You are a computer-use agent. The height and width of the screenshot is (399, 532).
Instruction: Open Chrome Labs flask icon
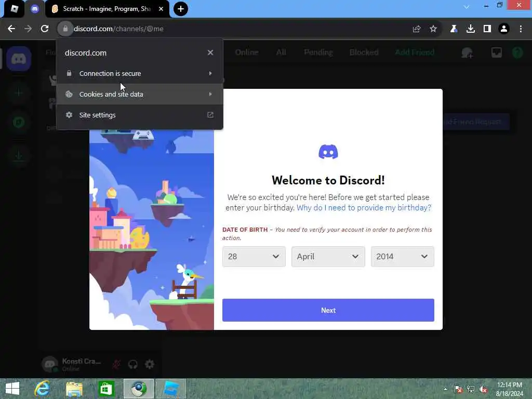coord(454,29)
